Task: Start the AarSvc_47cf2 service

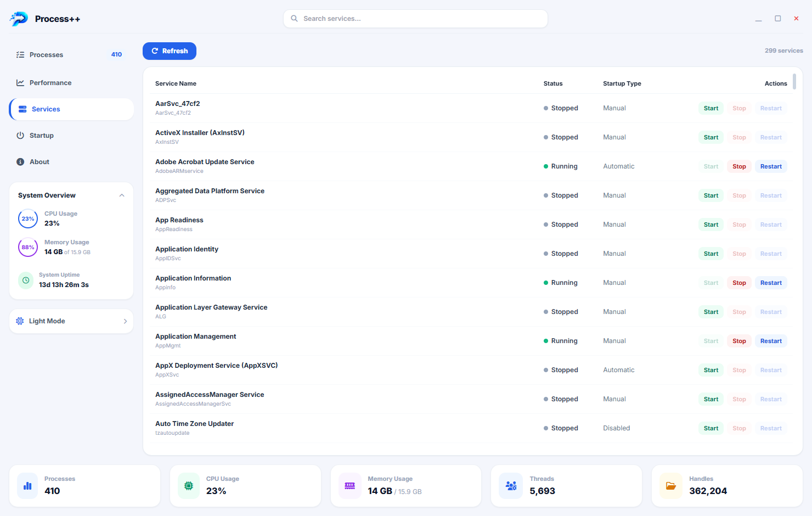Action: pos(711,108)
